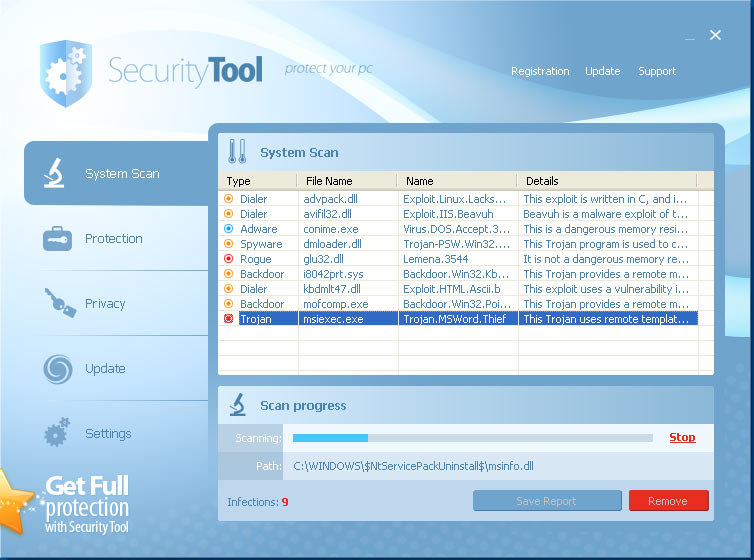Click red Rogue icon for glu32.dll
This screenshot has height=560, width=754.
click(x=229, y=259)
